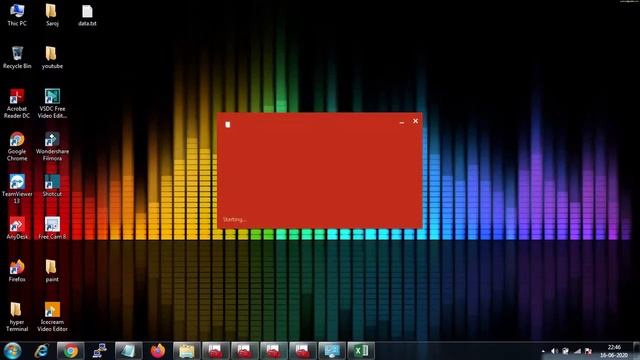
Task: Open the network signal tray icon
Action: 577,351
